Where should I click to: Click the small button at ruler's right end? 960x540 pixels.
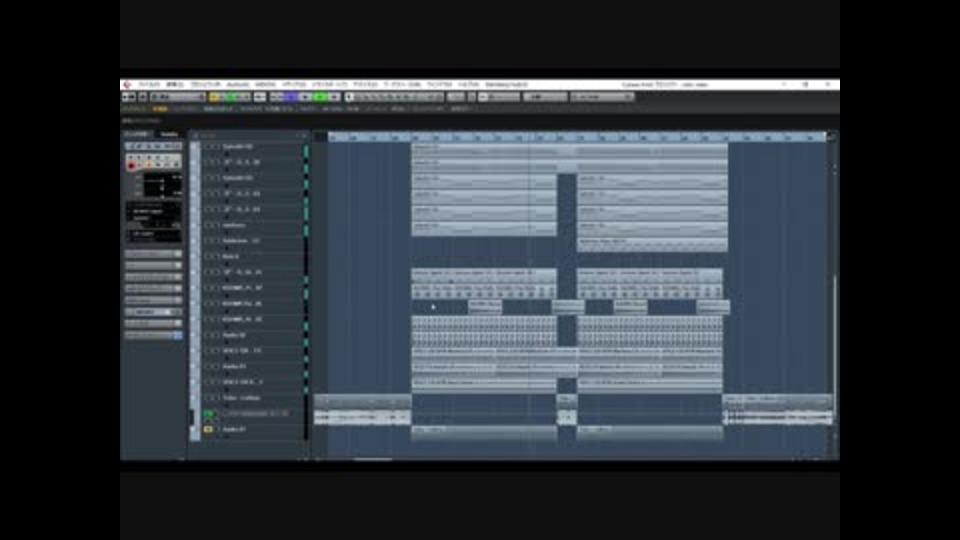831,137
